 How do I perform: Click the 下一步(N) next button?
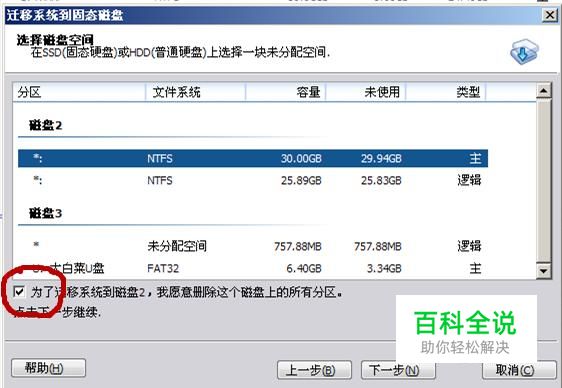(398, 369)
